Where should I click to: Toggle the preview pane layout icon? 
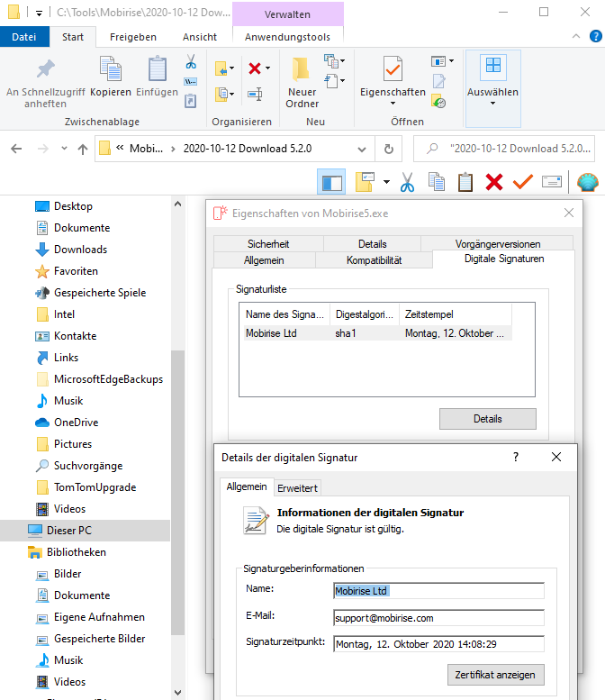pyautogui.click(x=331, y=182)
